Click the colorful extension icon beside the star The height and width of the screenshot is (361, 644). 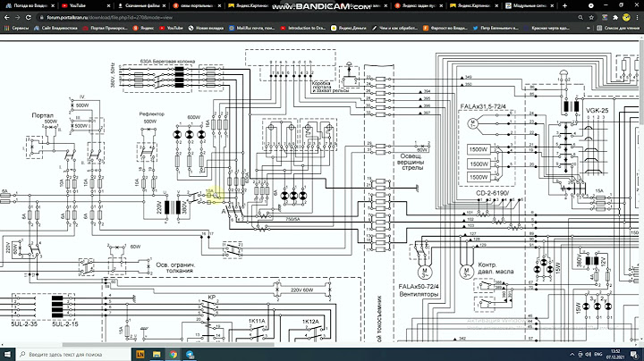[605, 18]
